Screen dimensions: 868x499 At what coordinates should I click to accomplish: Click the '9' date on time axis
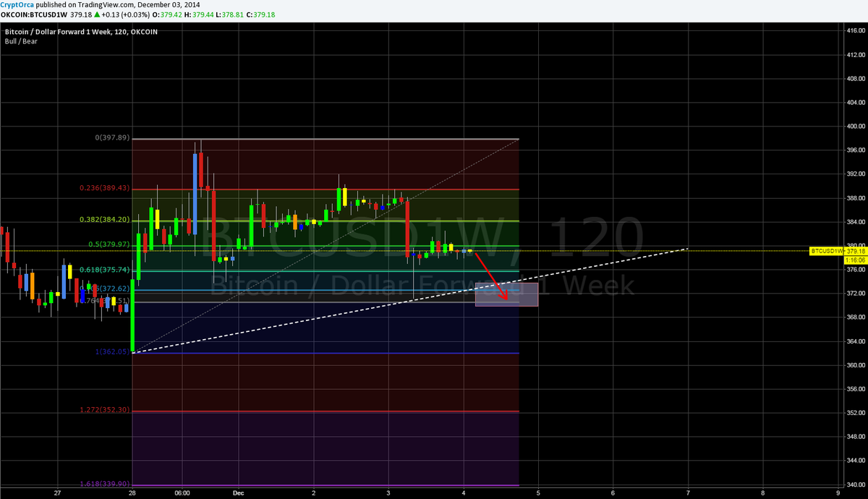coord(838,493)
